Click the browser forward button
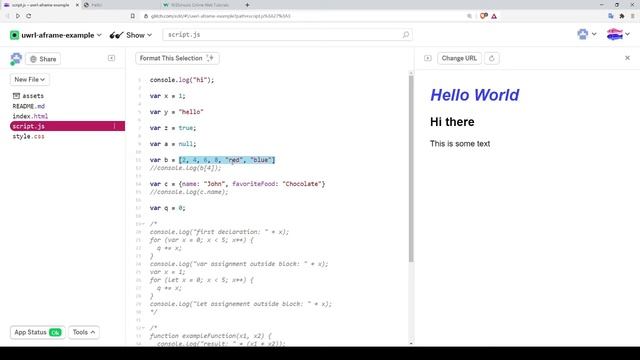Viewport: 640px width, 360px height. (x=18, y=16)
